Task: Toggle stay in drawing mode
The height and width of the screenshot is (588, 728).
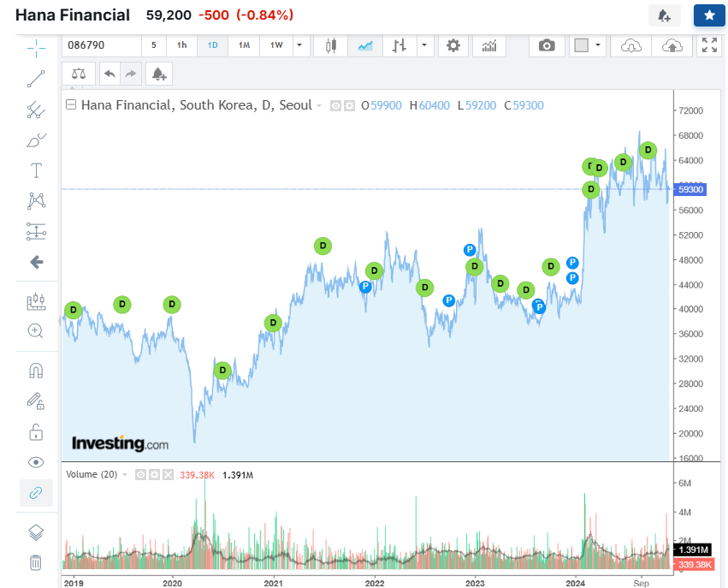Action: [x=36, y=401]
